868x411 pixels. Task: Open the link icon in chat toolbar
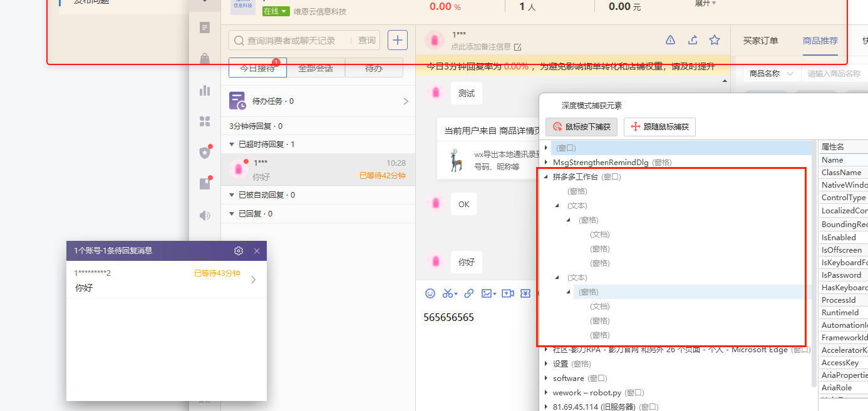468,293
